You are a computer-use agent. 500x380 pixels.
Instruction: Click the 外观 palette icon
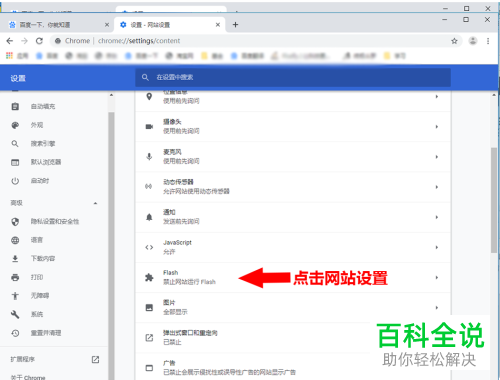(15, 125)
